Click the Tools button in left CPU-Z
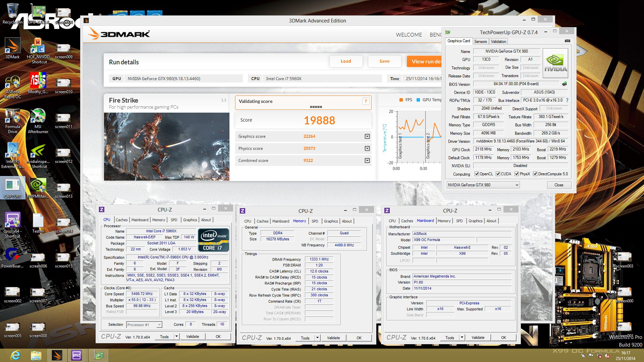Screen dimensions: 644x362 164,337
